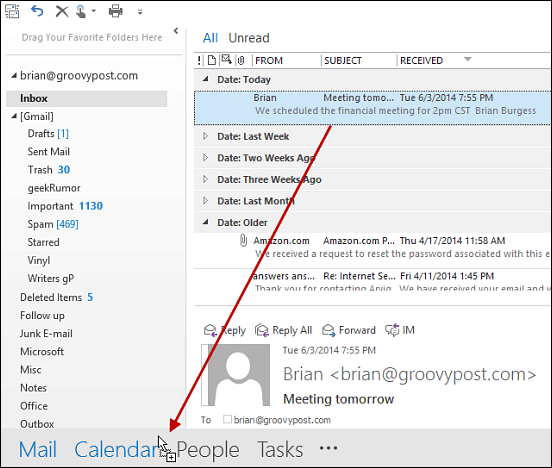The width and height of the screenshot is (552, 468).
Task: Switch to Tasks in navigation bar
Action: 280,450
